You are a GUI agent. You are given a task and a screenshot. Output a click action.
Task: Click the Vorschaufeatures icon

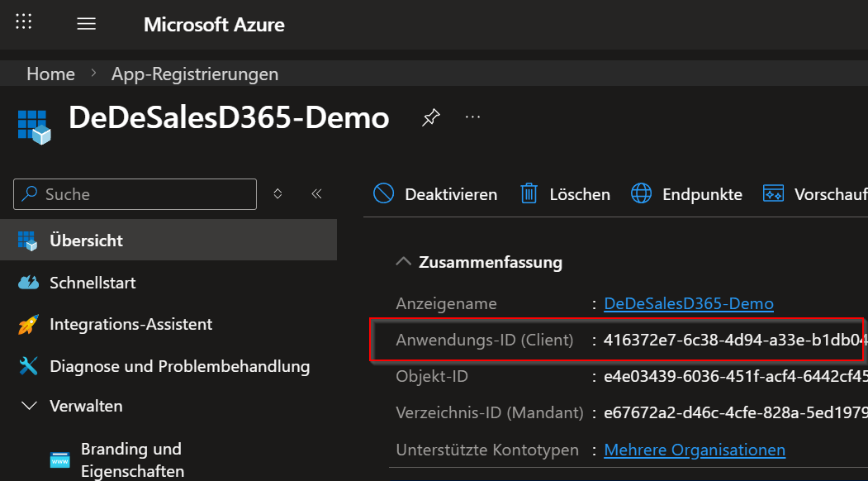773,193
